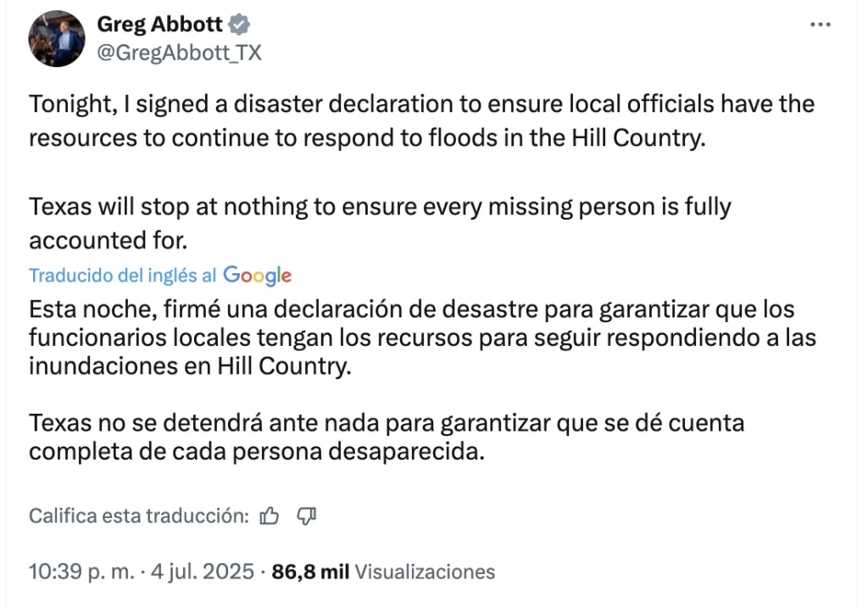
Task: Click the 4 jul. 2025 date
Action: (203, 572)
